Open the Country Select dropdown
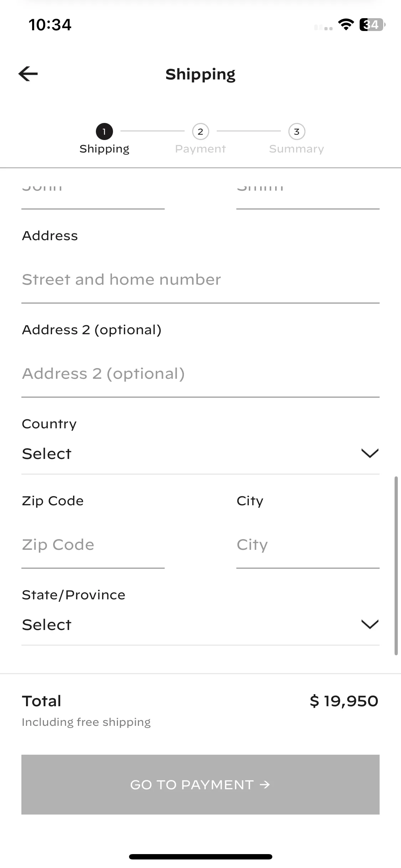The width and height of the screenshot is (401, 868). pos(200,454)
